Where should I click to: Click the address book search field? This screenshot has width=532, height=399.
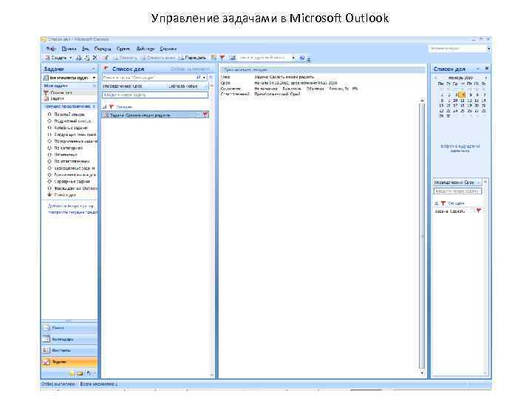point(264,58)
